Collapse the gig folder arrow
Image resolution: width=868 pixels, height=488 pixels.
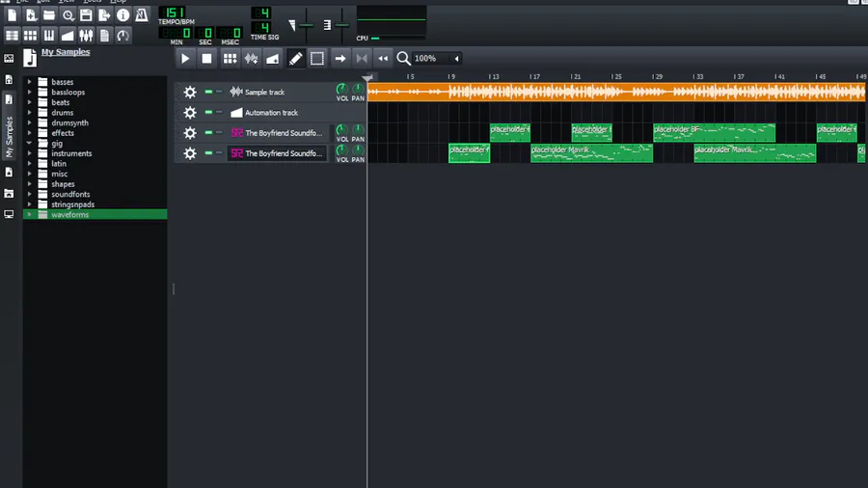(x=29, y=144)
